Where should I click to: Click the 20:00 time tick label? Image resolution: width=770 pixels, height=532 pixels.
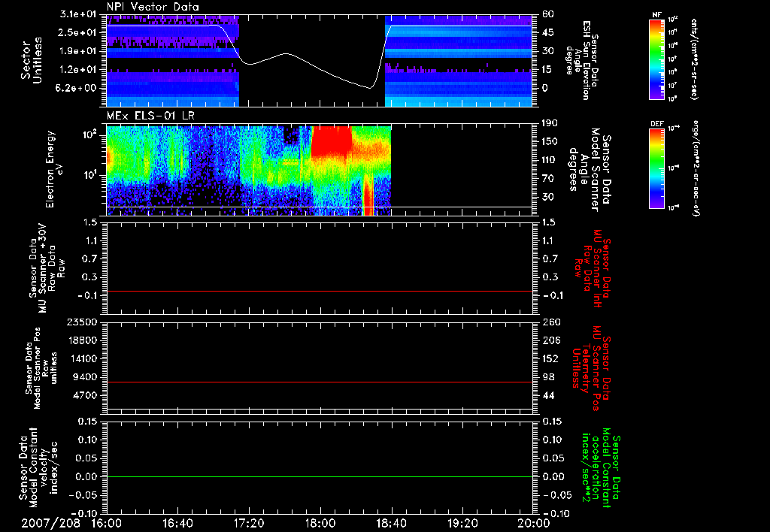tap(534, 524)
